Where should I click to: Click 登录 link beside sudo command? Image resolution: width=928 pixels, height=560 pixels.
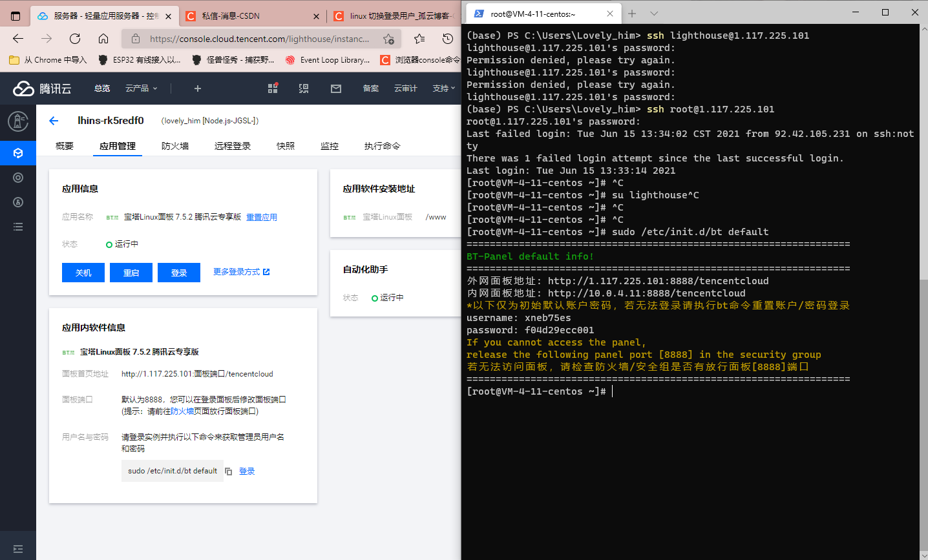(247, 472)
